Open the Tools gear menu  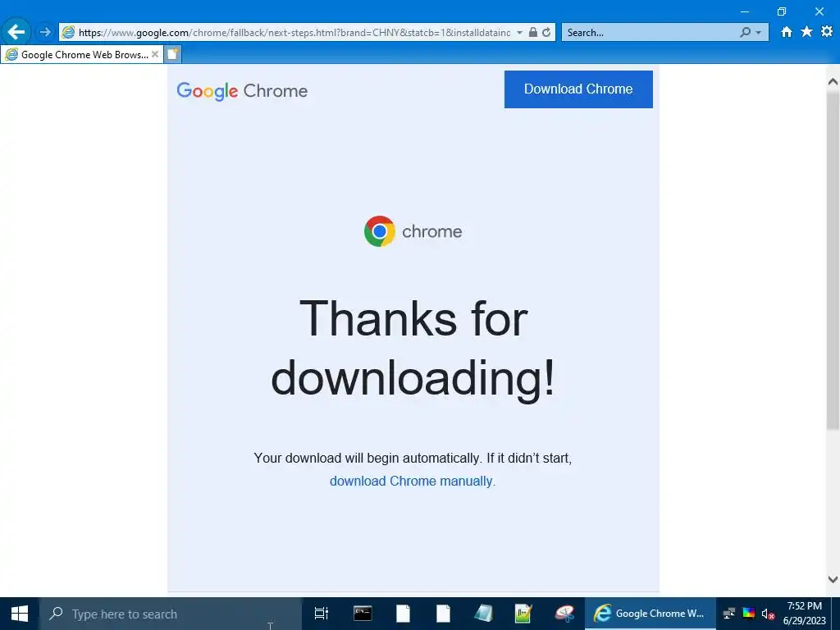pyautogui.click(x=827, y=32)
